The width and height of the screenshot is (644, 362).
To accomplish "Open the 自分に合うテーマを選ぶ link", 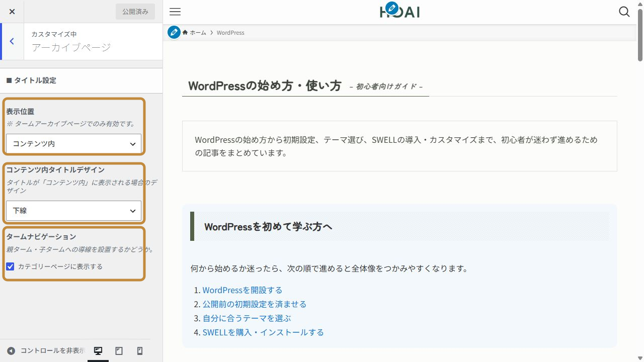I will [247, 318].
